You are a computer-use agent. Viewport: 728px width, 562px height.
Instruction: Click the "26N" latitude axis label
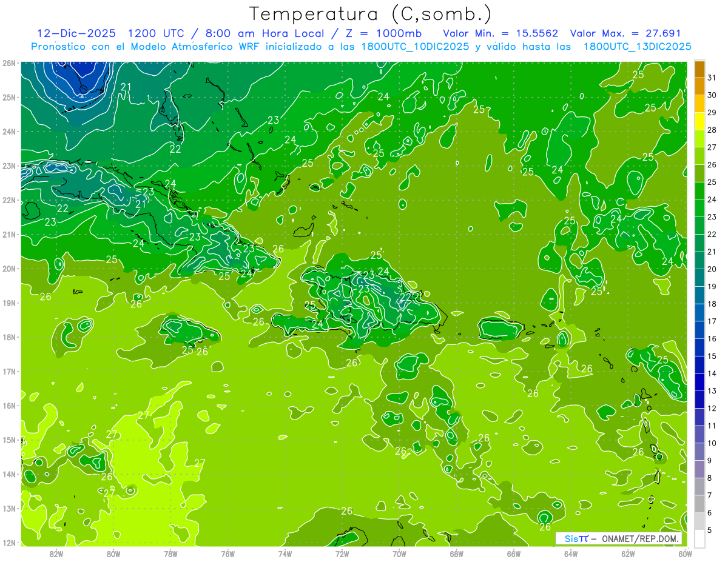(x=9, y=63)
